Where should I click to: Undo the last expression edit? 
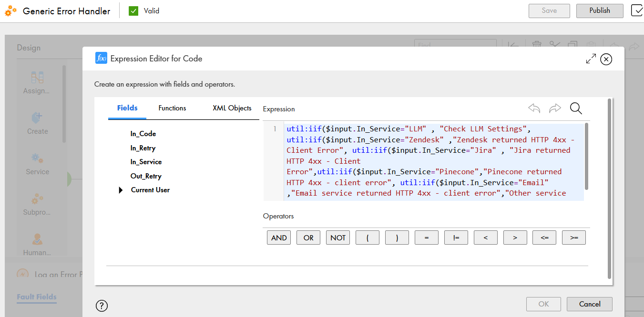[534, 109]
